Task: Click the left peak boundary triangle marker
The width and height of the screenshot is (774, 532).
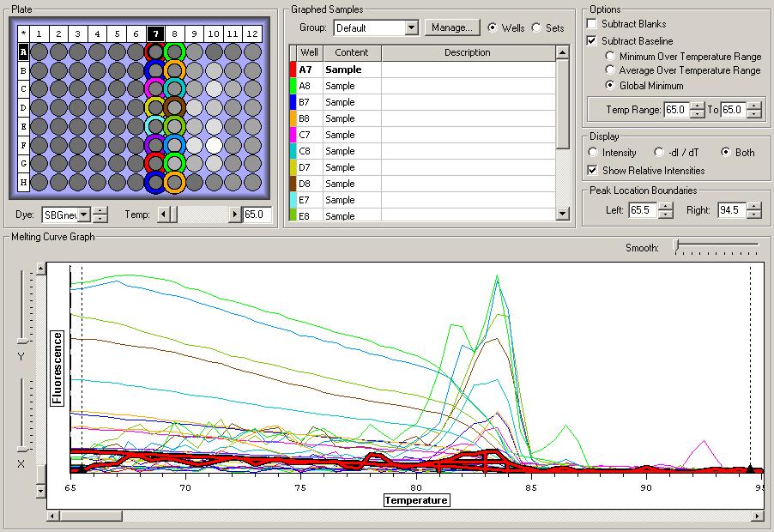Action: [x=82, y=468]
